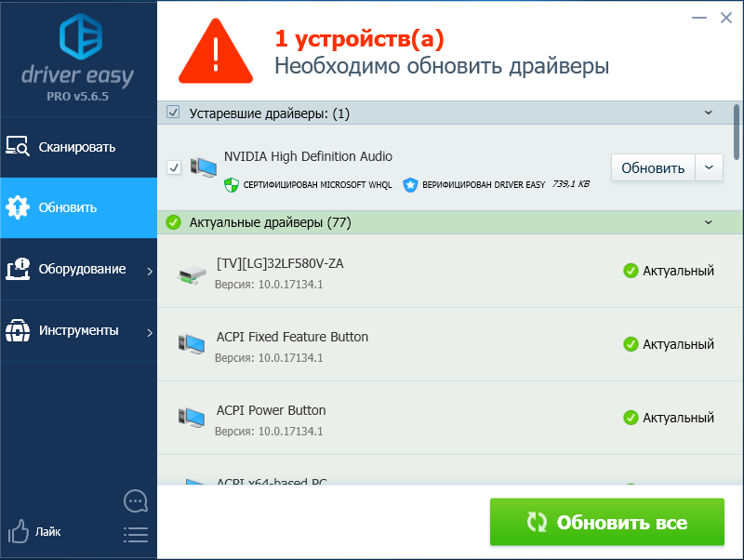Expand the Инструменты submenu arrow

point(150,332)
